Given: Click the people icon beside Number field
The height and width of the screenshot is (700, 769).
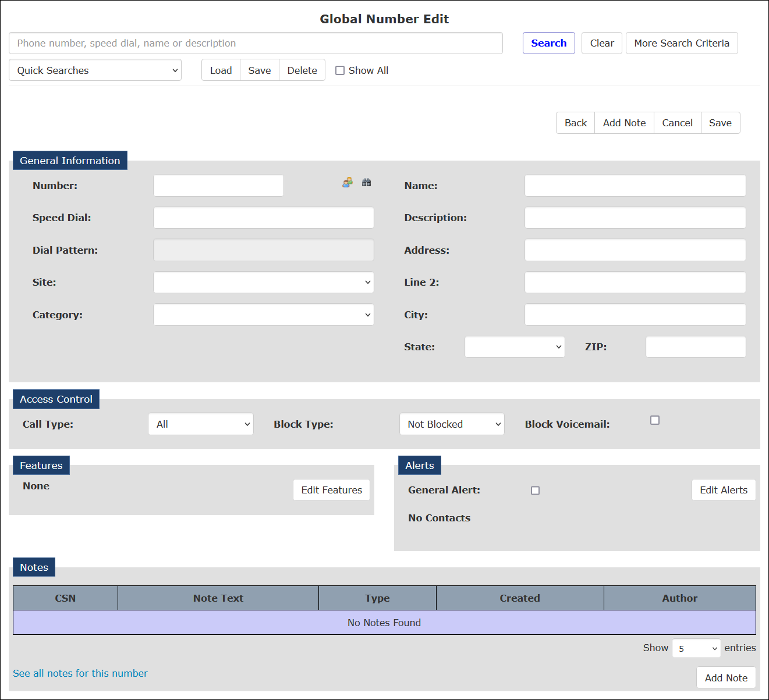Looking at the screenshot, I should tap(348, 183).
